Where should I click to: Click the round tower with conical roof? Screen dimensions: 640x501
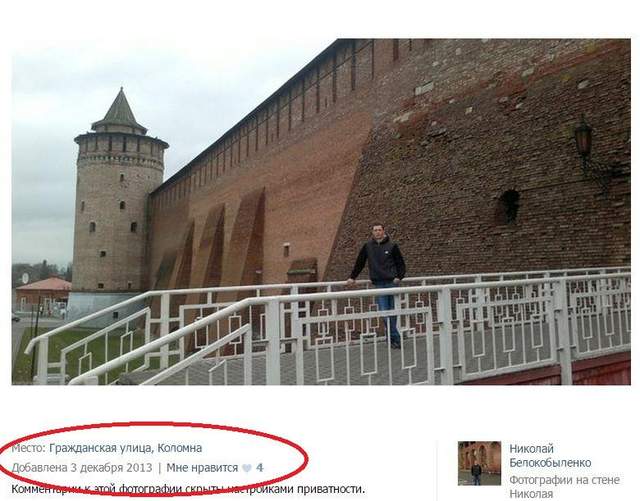118,192
